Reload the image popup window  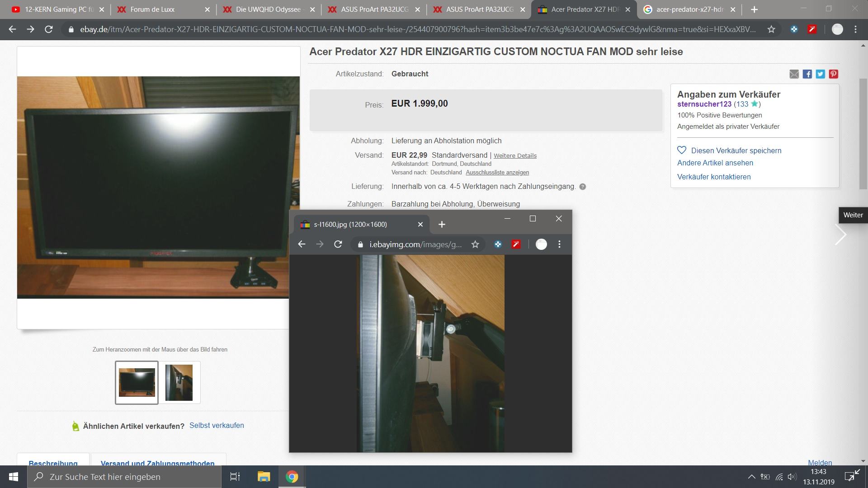[x=338, y=244]
